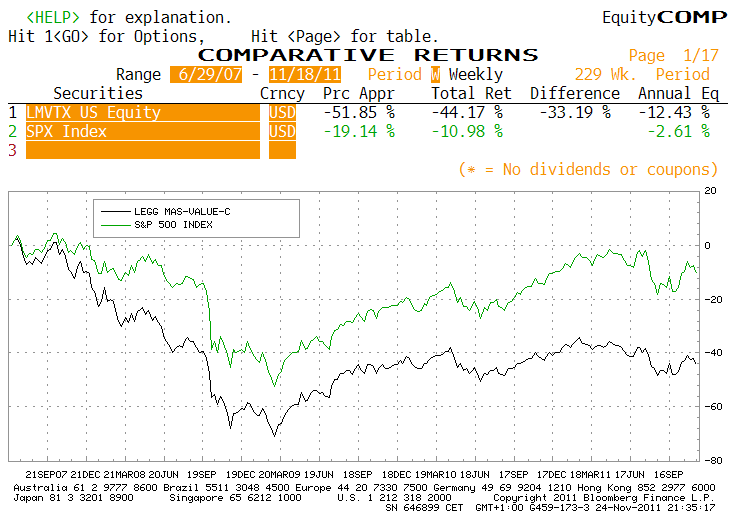This screenshot has width=736, height=527.
Task: Click the Annual Eq column header
Action: tap(678, 93)
